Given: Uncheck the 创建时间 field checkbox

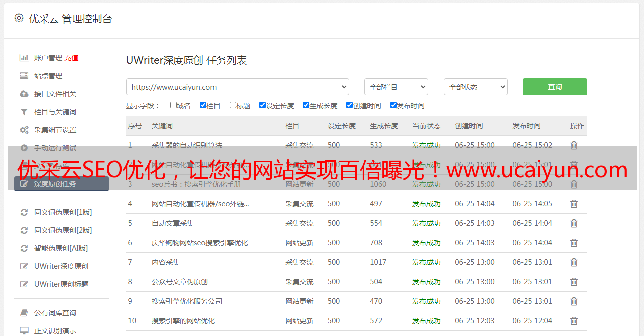Looking at the screenshot, I should tap(349, 105).
